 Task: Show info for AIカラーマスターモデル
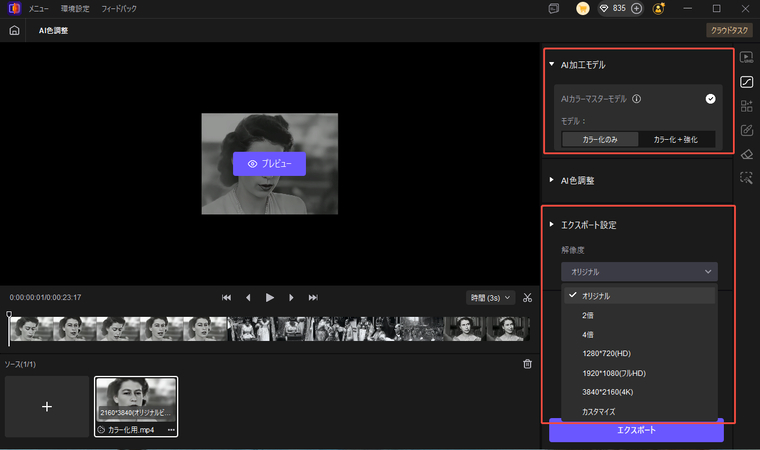click(636, 99)
